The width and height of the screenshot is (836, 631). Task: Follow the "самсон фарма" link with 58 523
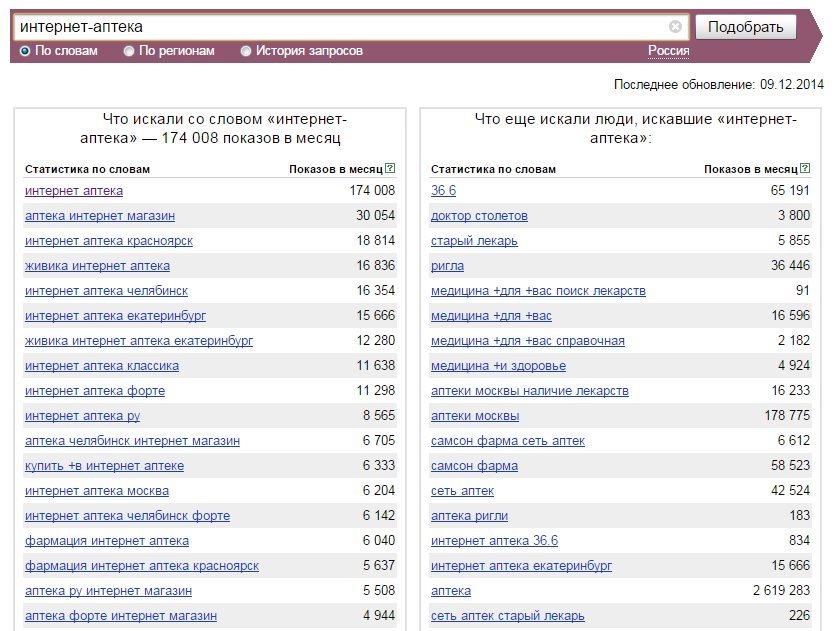pyautogui.click(x=475, y=466)
